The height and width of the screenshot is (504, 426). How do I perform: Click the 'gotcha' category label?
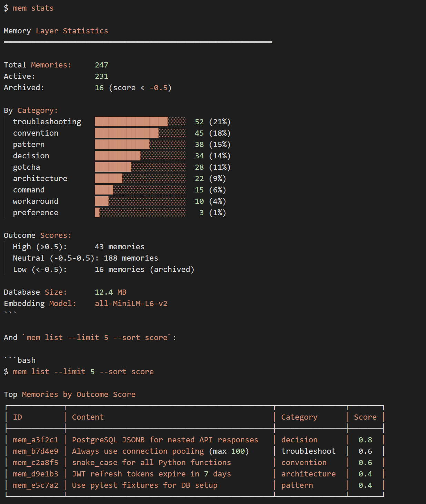pyautogui.click(x=27, y=167)
